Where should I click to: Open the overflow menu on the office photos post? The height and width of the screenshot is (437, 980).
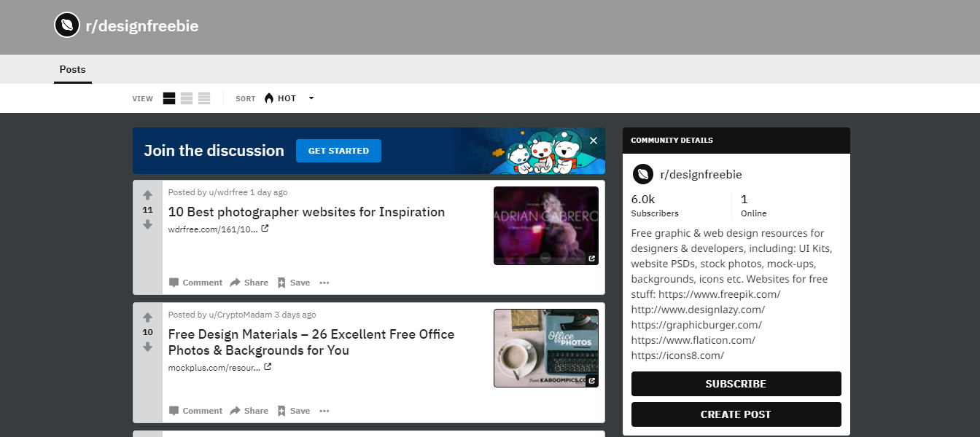324,410
